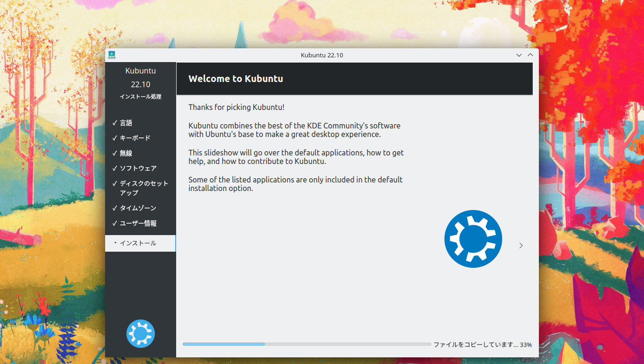This screenshot has height=364, width=644.
Task: Click the small Kubuntu logo in the sidebar
Action: click(x=141, y=334)
